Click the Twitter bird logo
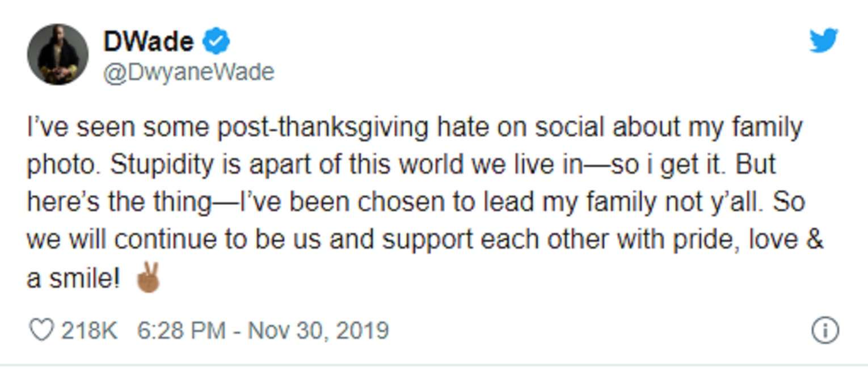 point(824,41)
